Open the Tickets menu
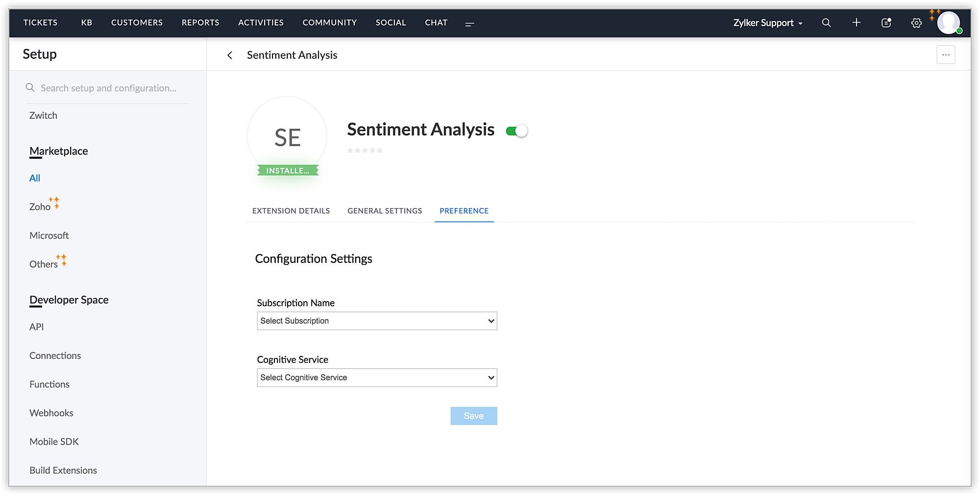The image size is (980, 495). tap(40, 23)
